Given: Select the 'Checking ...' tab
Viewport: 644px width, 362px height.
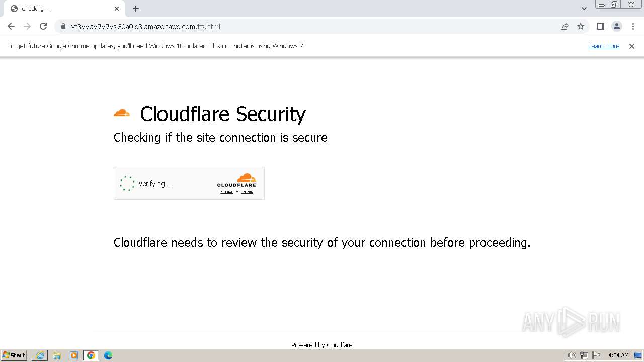Looking at the screenshot, I should 55,9.
